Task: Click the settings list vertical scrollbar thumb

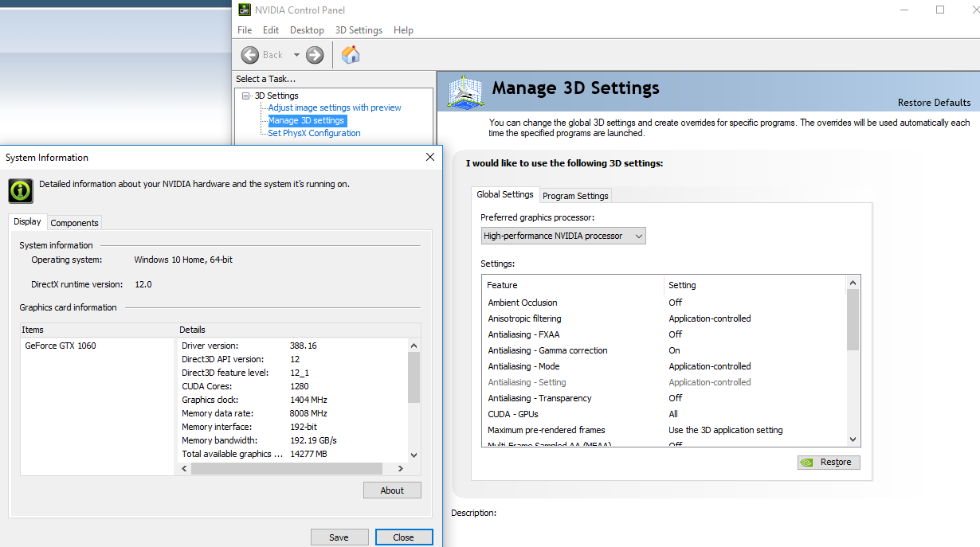Action: tap(853, 319)
